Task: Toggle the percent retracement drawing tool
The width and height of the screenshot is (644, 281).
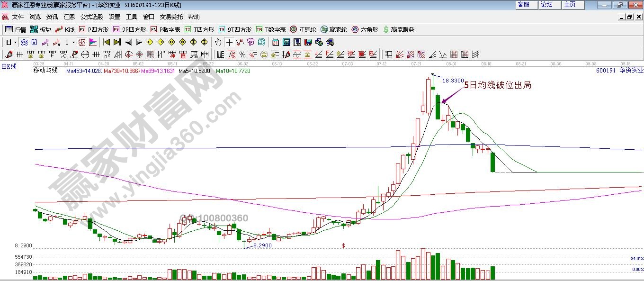Action: [242, 54]
